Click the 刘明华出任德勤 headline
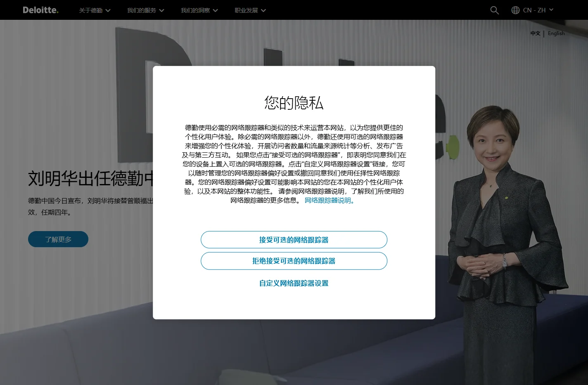 [90, 179]
